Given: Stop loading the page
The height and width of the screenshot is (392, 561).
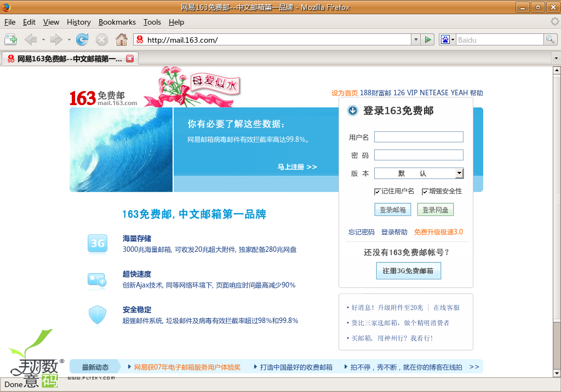Looking at the screenshot, I should point(102,39).
